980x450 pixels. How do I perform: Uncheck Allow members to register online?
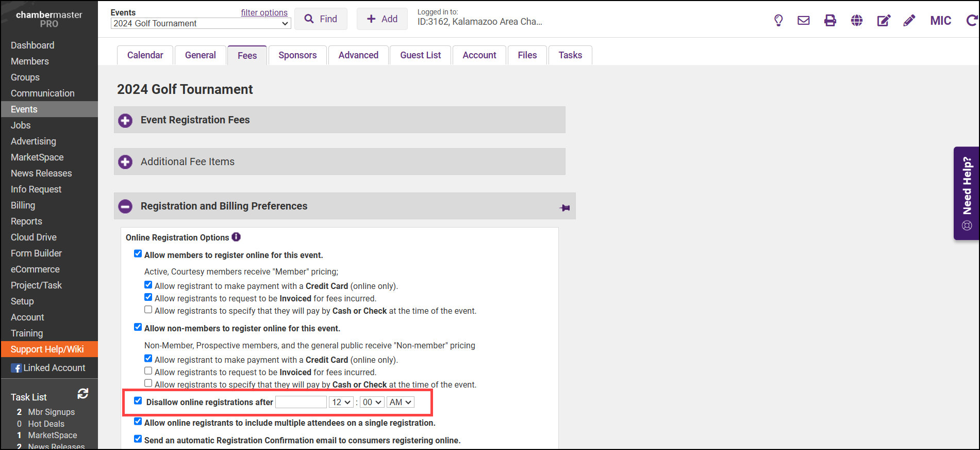click(x=138, y=253)
